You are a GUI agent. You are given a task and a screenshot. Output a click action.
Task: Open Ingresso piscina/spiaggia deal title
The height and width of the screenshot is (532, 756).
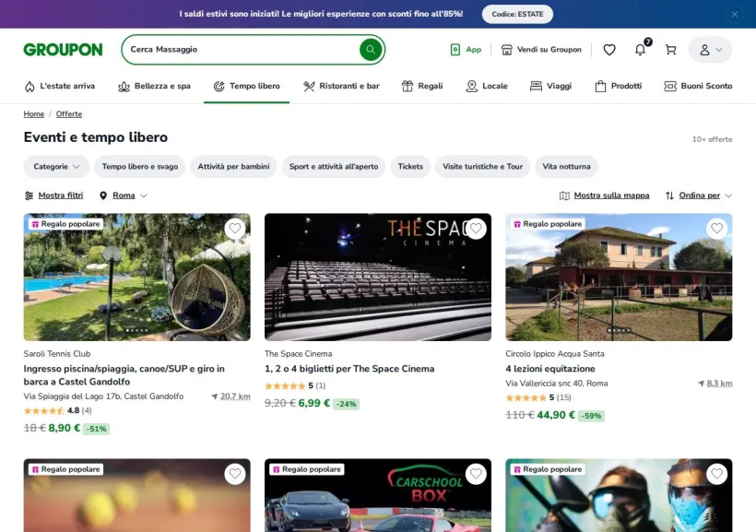pos(124,375)
